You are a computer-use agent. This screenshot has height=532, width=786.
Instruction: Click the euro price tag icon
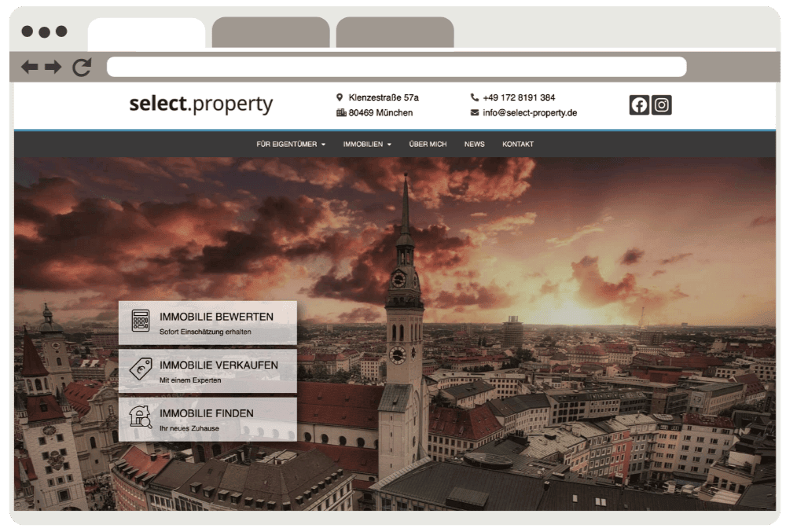tap(141, 369)
